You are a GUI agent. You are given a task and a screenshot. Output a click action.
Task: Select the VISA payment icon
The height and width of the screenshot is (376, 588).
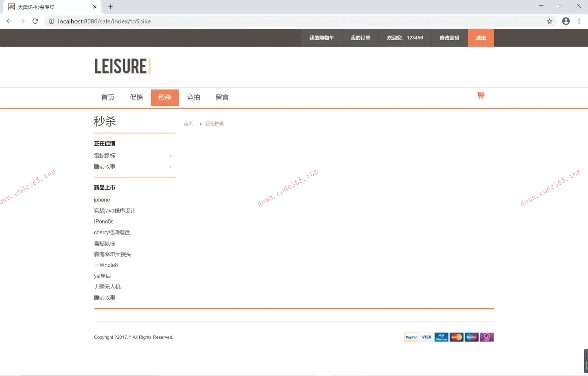tap(426, 337)
